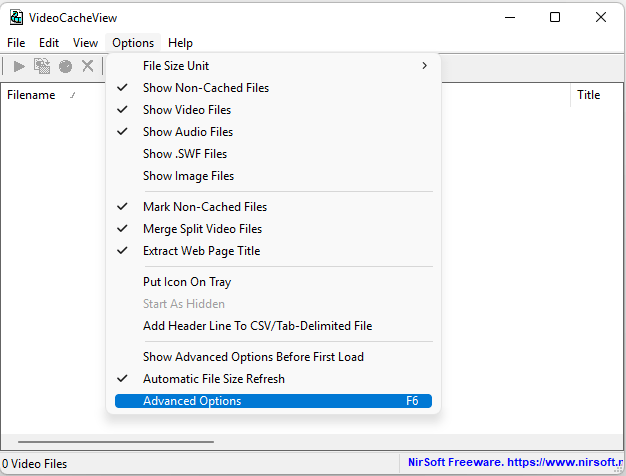This screenshot has width=626, height=476.
Task: Click the Play Selected File toolbar icon
Action: [x=19, y=66]
